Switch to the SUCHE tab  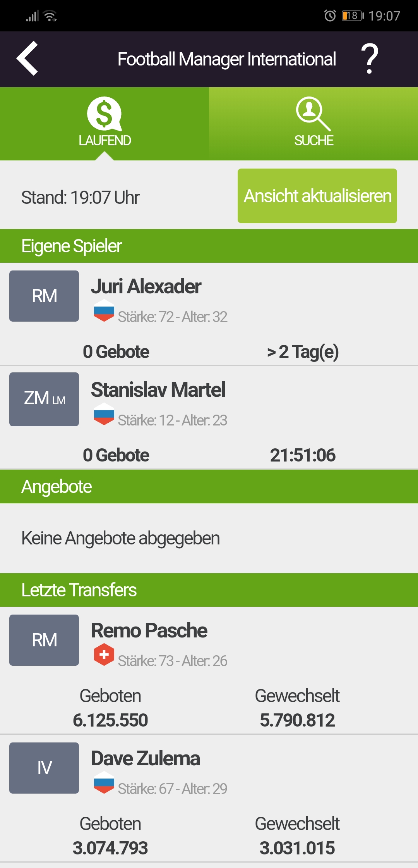coord(313,124)
